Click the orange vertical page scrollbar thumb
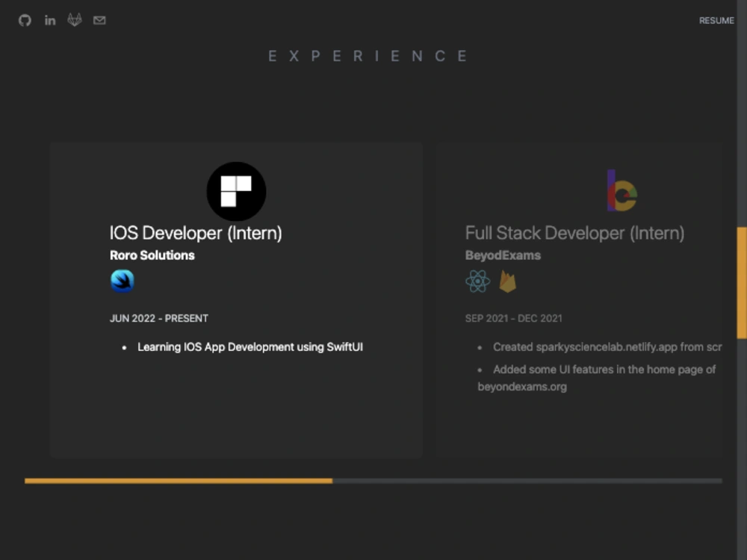This screenshot has width=747, height=560. pyautogui.click(x=742, y=283)
